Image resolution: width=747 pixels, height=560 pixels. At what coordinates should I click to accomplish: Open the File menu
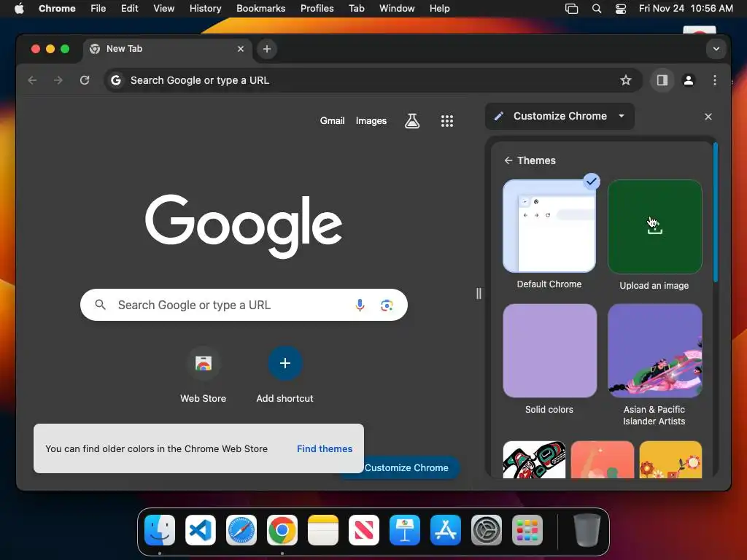[x=98, y=8]
